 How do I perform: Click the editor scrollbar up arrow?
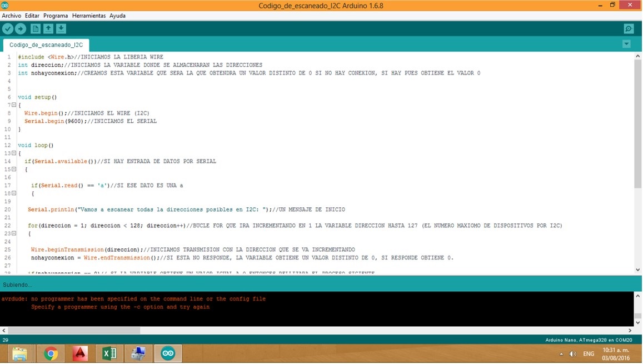[637, 56]
